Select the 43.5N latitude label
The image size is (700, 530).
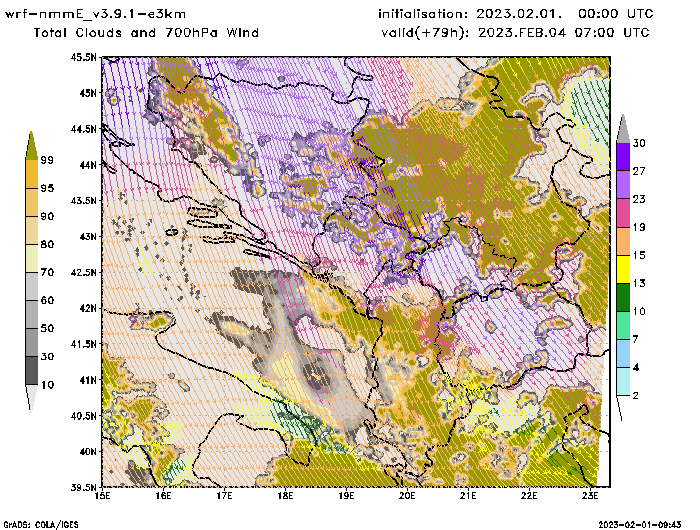83,200
